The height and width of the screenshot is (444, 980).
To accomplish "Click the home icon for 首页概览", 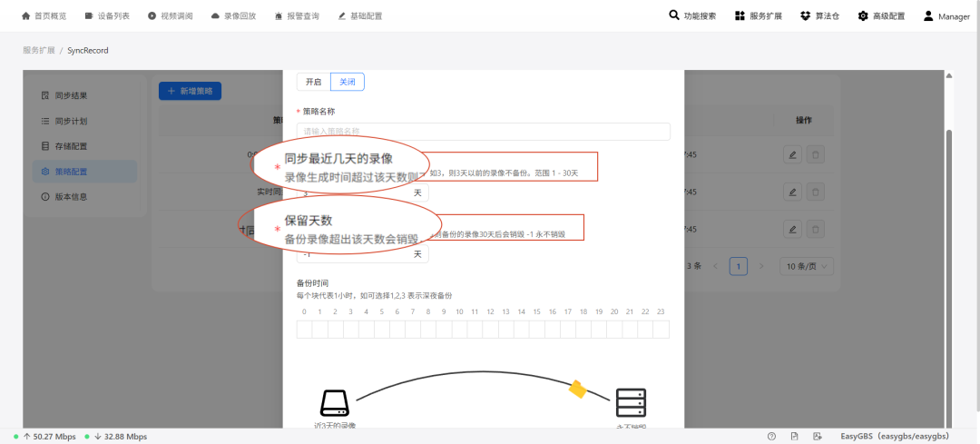I will tap(25, 16).
